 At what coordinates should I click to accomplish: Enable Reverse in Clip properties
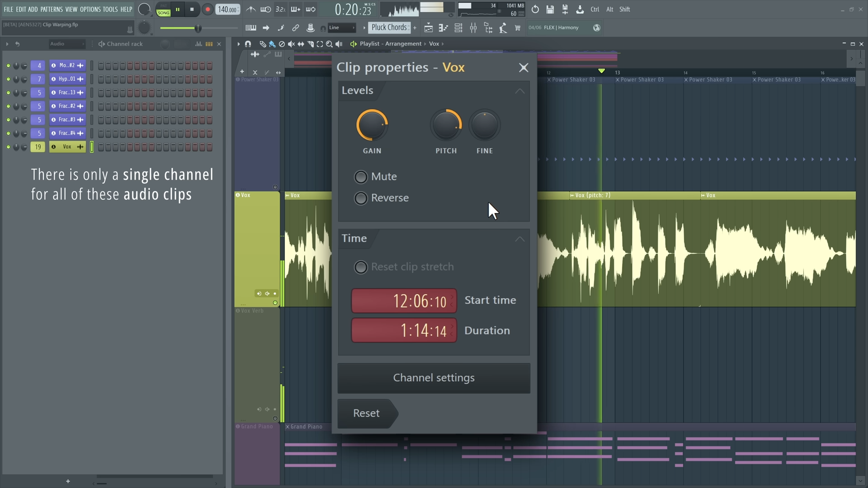coord(361,198)
